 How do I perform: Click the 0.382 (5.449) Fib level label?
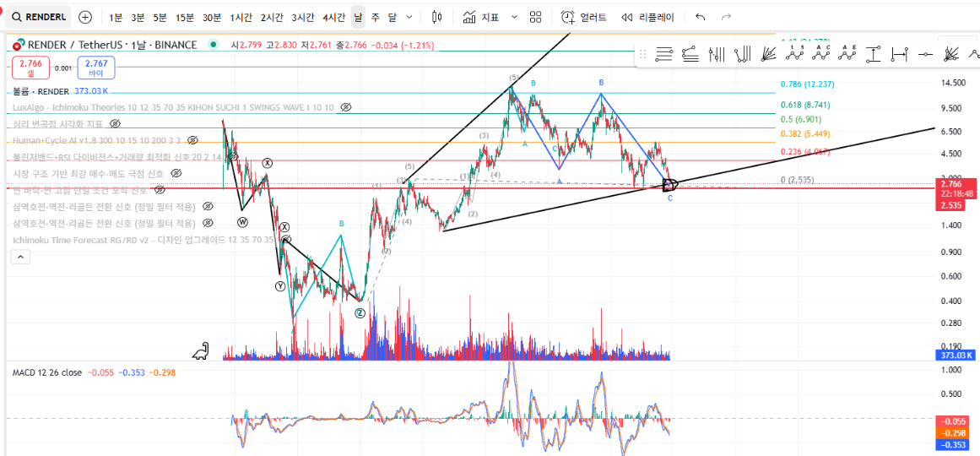[x=805, y=133]
